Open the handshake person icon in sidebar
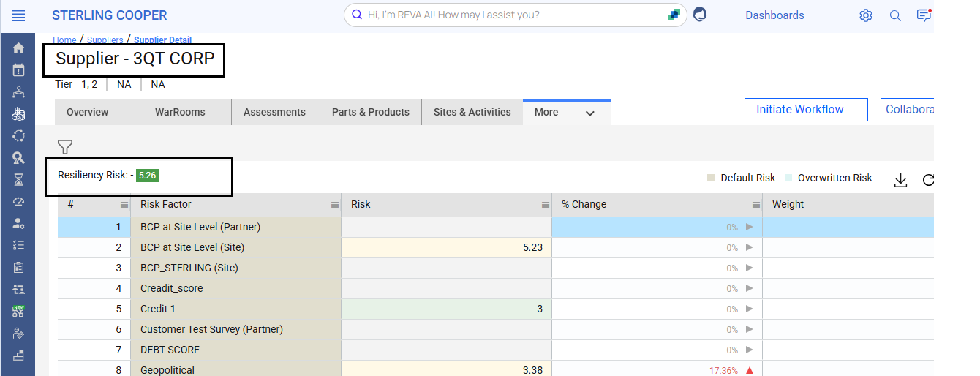This screenshot has width=980, height=376. pyautogui.click(x=18, y=334)
